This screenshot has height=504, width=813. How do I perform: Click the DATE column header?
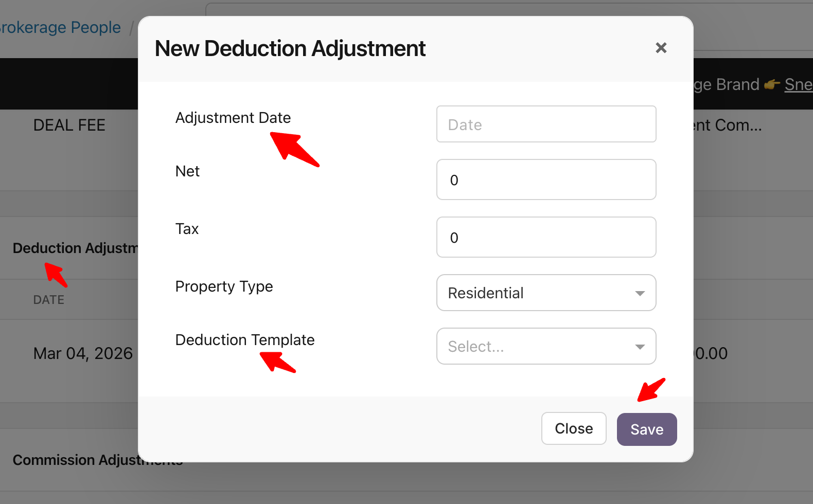click(x=49, y=300)
